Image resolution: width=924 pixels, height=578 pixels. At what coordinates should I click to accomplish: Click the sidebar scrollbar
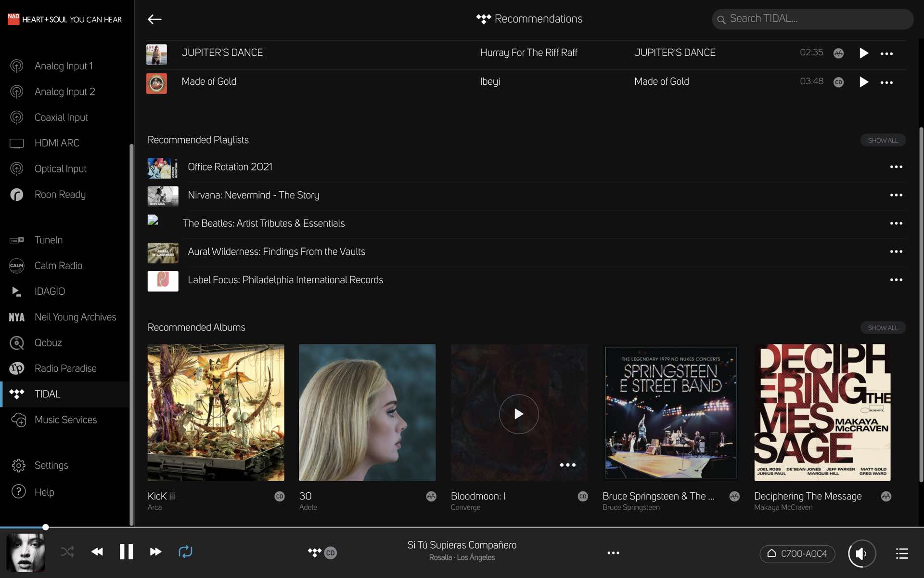131,335
